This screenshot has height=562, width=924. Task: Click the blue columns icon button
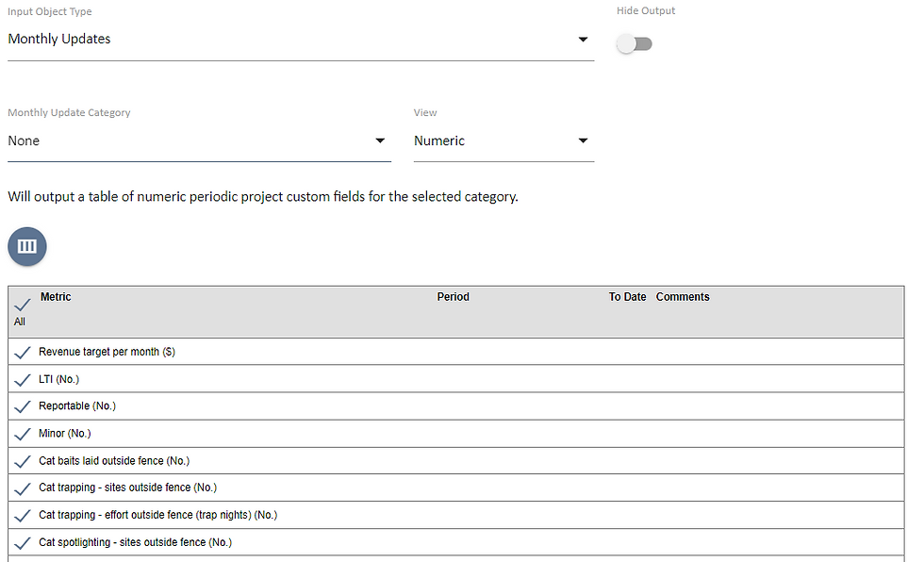pos(27,246)
